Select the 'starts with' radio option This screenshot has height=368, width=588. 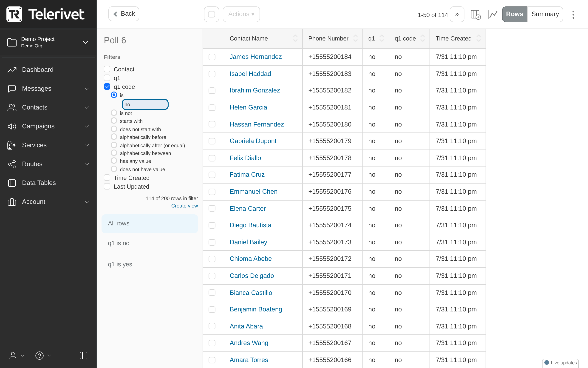click(114, 121)
